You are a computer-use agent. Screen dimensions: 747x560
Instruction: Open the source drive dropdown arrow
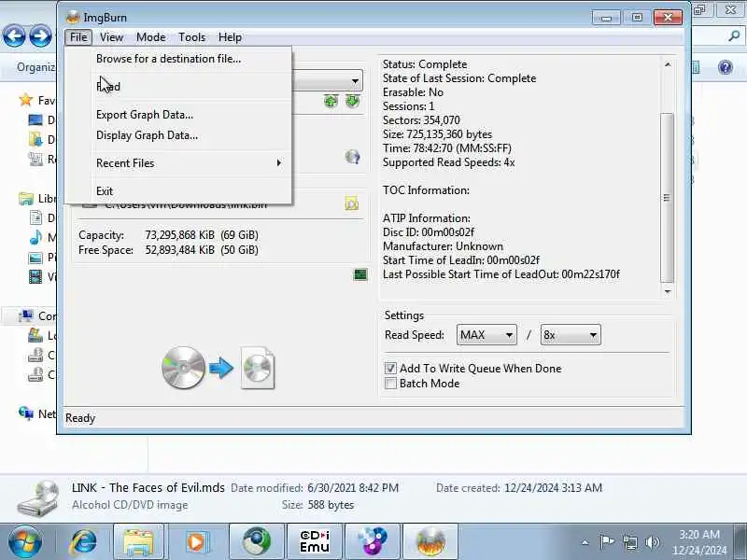click(x=355, y=81)
